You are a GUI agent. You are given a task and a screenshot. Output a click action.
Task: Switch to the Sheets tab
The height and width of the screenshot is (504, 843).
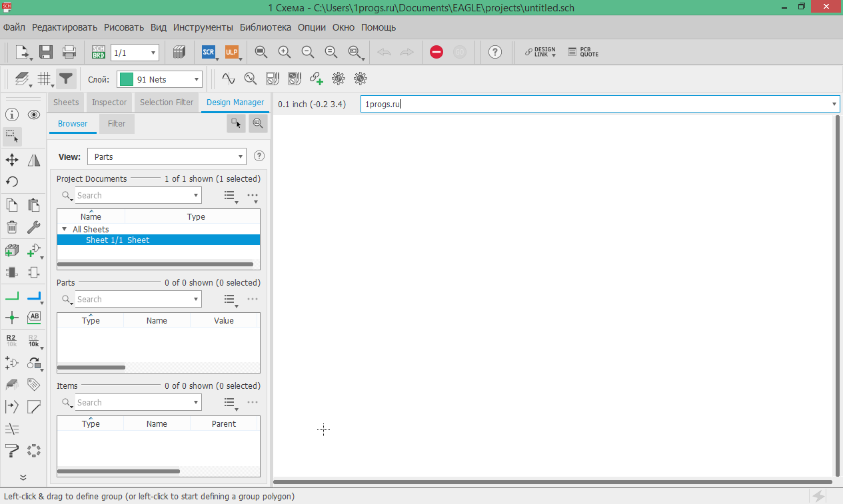(x=66, y=103)
